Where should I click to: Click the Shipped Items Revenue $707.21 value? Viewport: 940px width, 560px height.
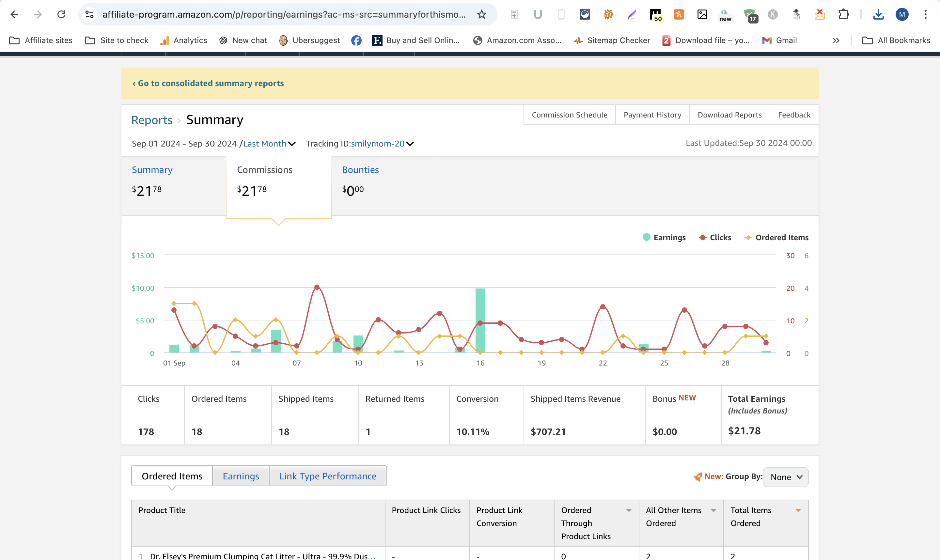(548, 432)
